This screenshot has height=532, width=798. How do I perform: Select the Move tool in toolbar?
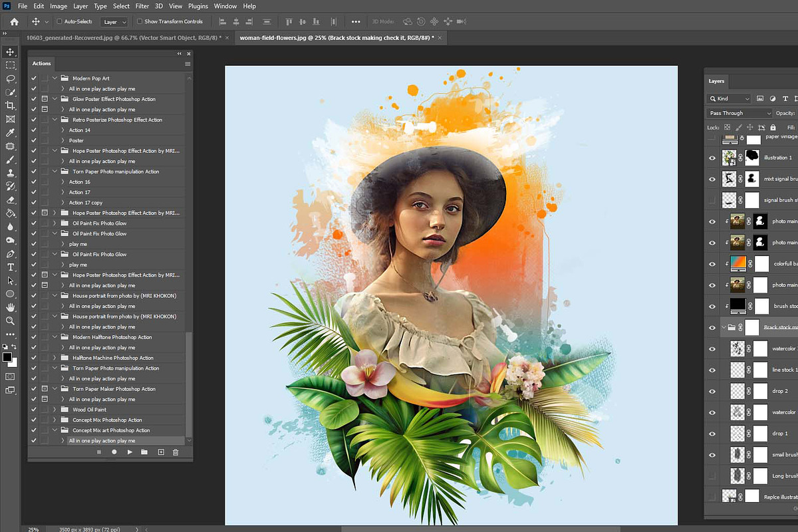coord(10,52)
